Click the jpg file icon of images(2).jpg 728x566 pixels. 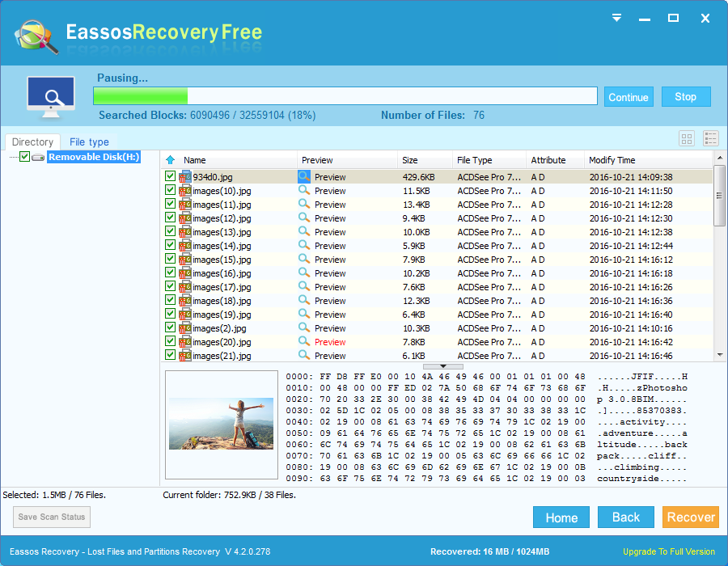[185, 328]
